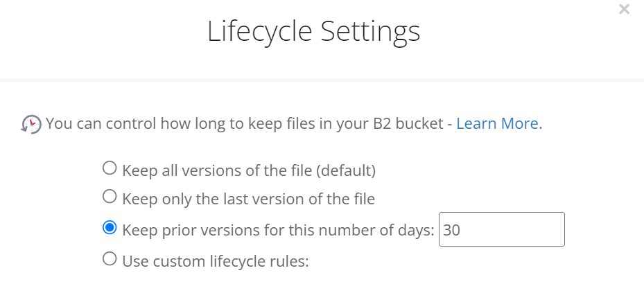
Task: Select the Keep prior versions radio button
Action: point(110,227)
